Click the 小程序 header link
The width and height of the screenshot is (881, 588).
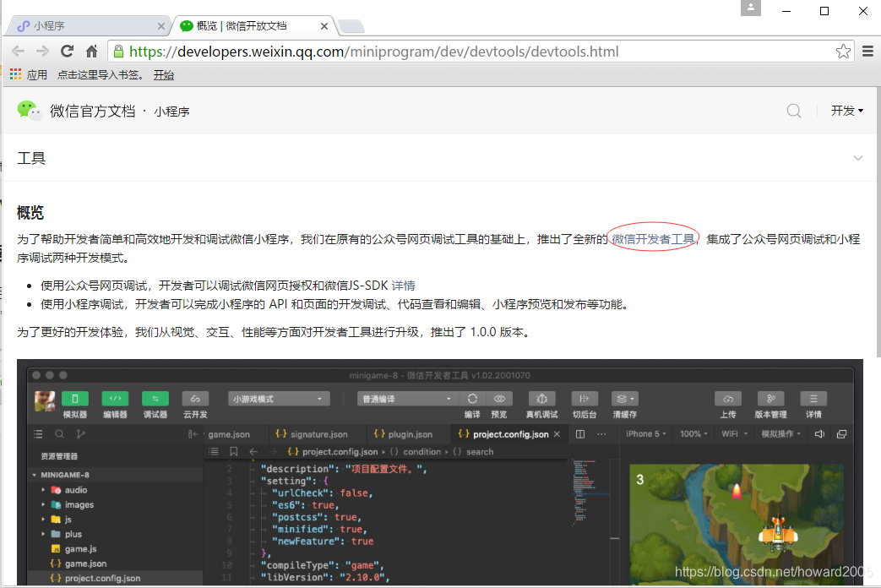(x=172, y=112)
